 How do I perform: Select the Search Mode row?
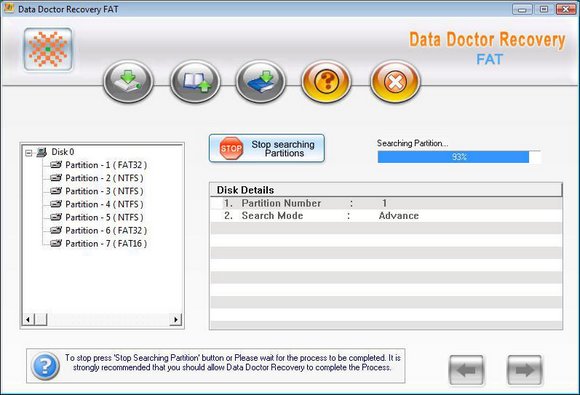[386, 216]
